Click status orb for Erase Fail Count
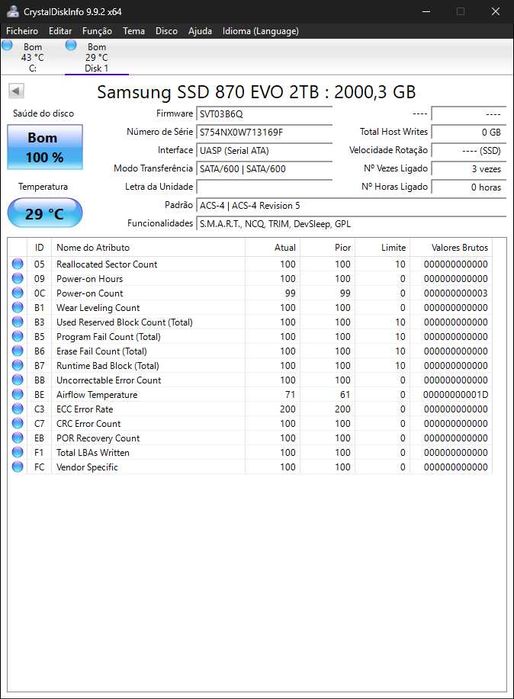The image size is (514, 699). [x=17, y=351]
